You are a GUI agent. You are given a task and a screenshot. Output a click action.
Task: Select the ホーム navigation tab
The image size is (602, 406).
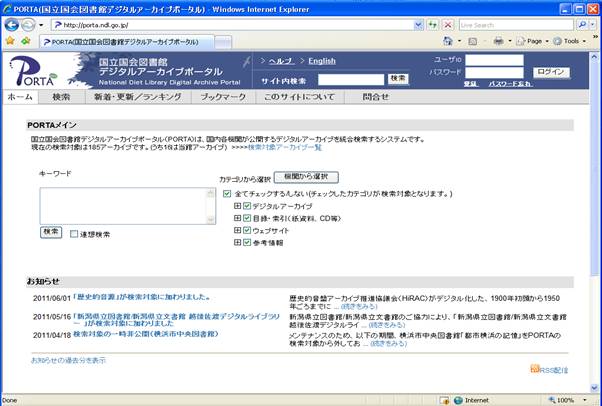[20, 97]
